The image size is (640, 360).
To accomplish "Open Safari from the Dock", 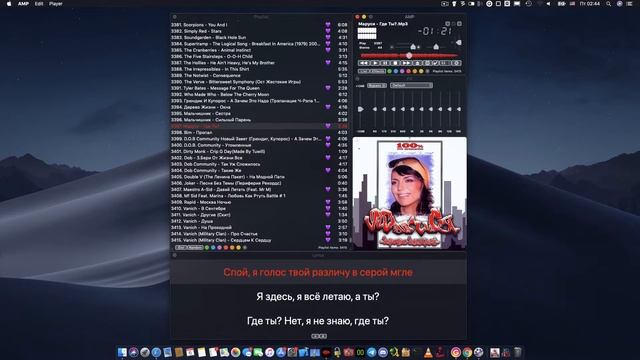I will (x=156, y=352).
